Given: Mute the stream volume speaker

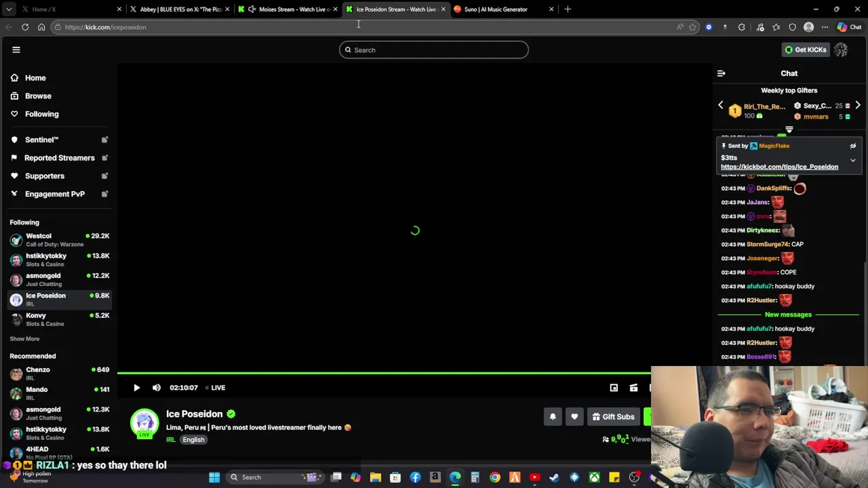Looking at the screenshot, I should pyautogui.click(x=157, y=388).
